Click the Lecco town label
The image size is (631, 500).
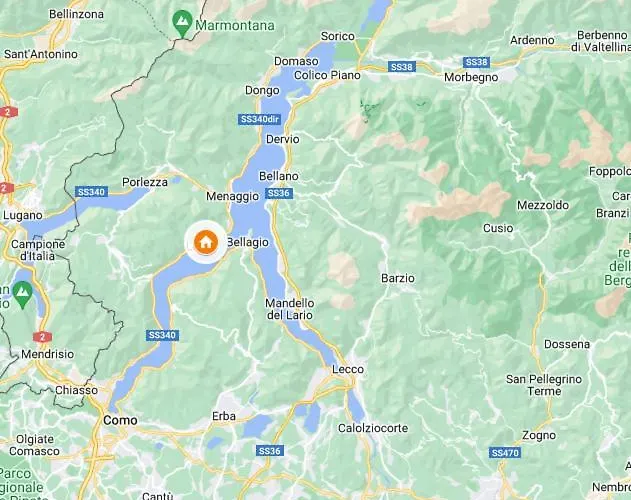click(x=348, y=369)
